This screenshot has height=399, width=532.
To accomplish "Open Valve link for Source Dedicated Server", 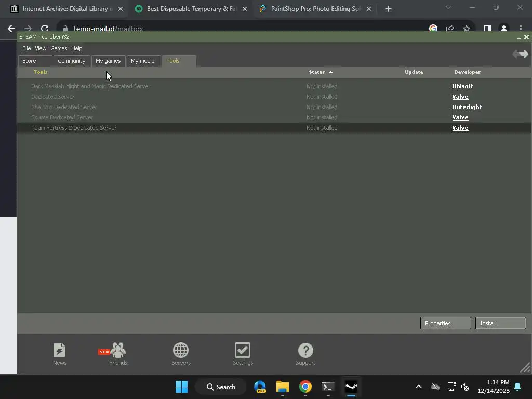I will pyautogui.click(x=460, y=117).
